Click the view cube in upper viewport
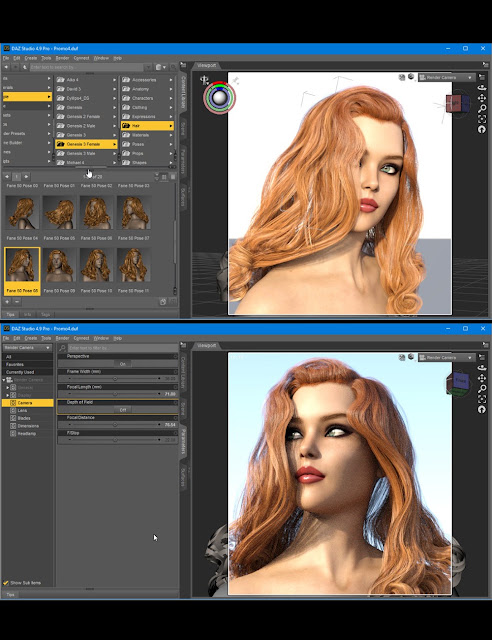Viewport: 492px width, 640px height. [458, 104]
